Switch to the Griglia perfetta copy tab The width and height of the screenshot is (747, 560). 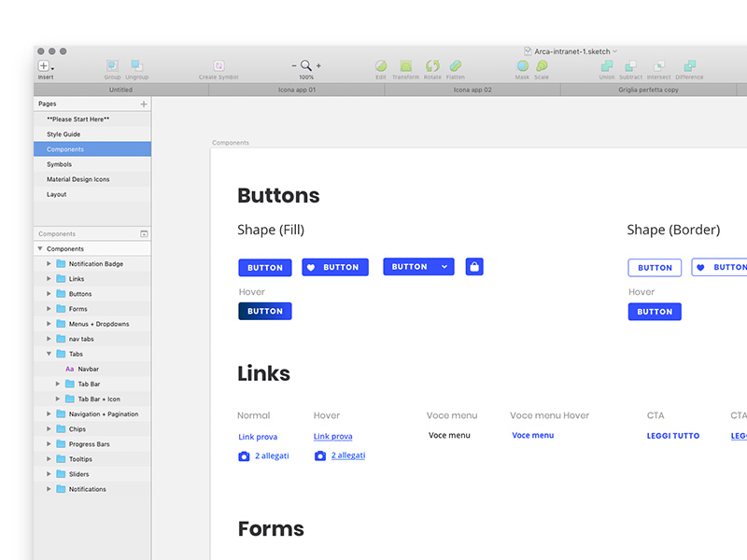[x=648, y=90]
